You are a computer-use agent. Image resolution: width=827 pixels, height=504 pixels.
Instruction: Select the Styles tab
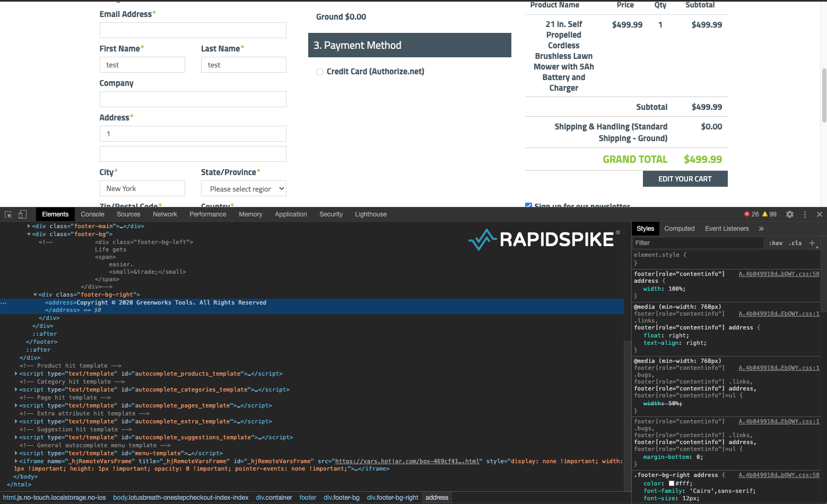click(645, 229)
